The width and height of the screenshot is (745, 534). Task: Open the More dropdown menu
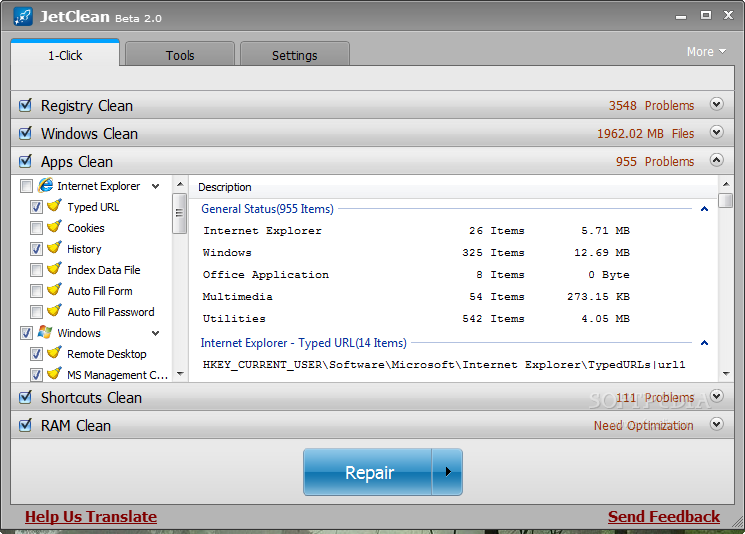click(x=706, y=51)
